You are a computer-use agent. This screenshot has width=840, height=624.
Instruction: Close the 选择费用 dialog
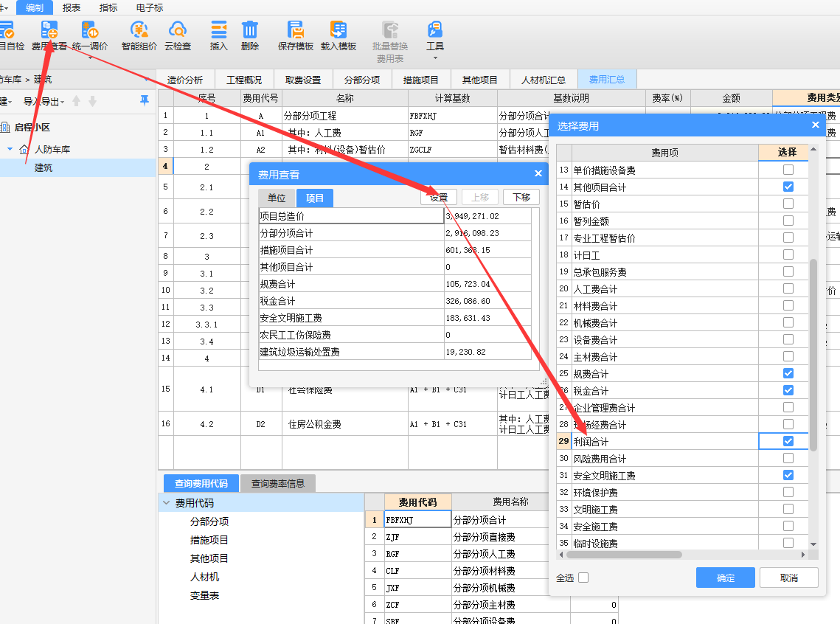(x=816, y=125)
